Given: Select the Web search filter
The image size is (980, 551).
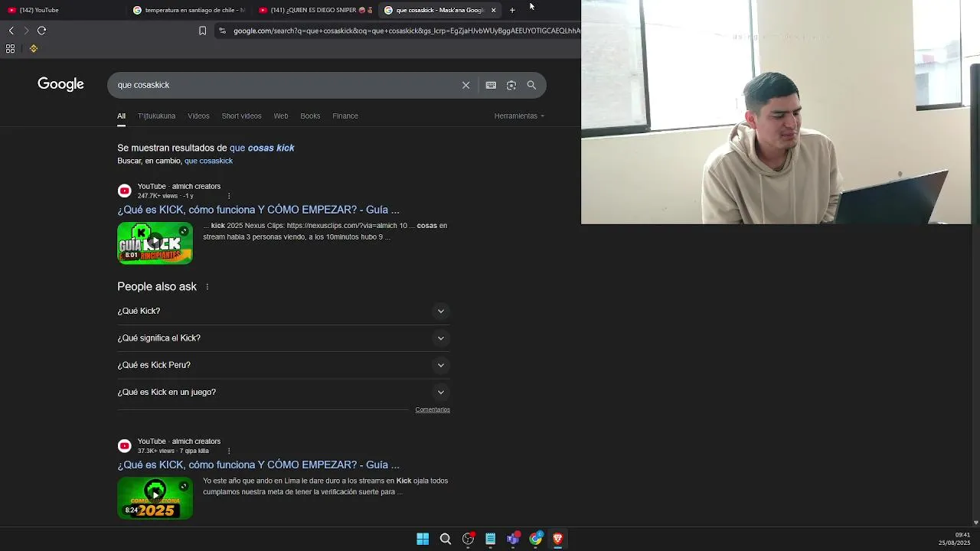Looking at the screenshot, I should [x=281, y=116].
